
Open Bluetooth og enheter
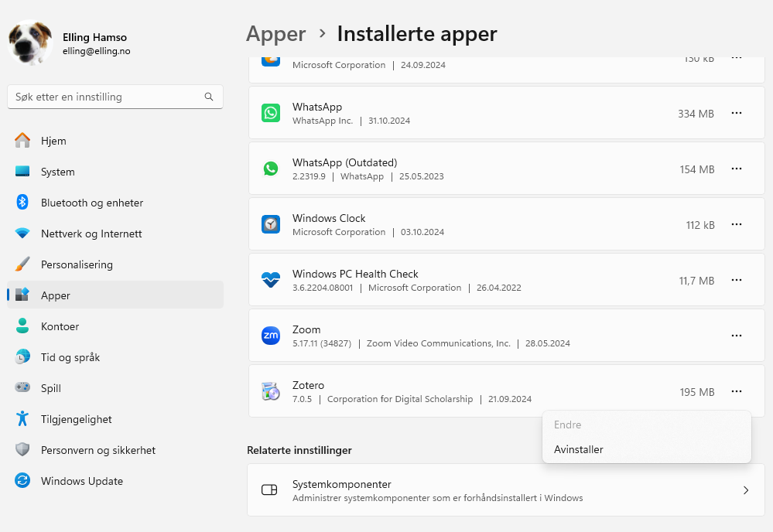pos(115,203)
